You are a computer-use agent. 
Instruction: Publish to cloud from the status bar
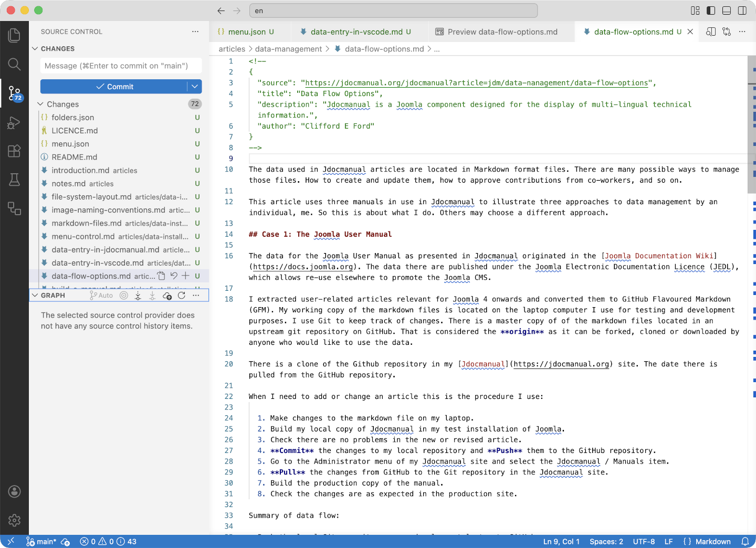point(66,542)
